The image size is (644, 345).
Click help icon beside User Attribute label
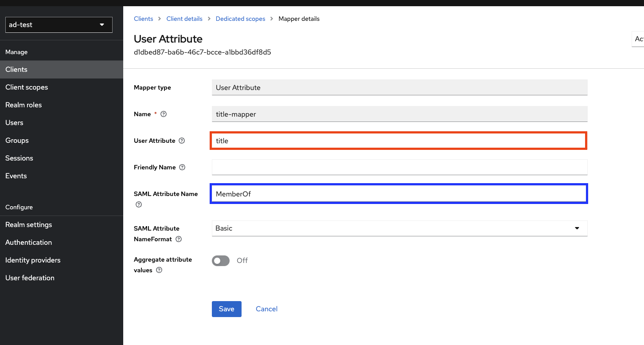coord(182,141)
